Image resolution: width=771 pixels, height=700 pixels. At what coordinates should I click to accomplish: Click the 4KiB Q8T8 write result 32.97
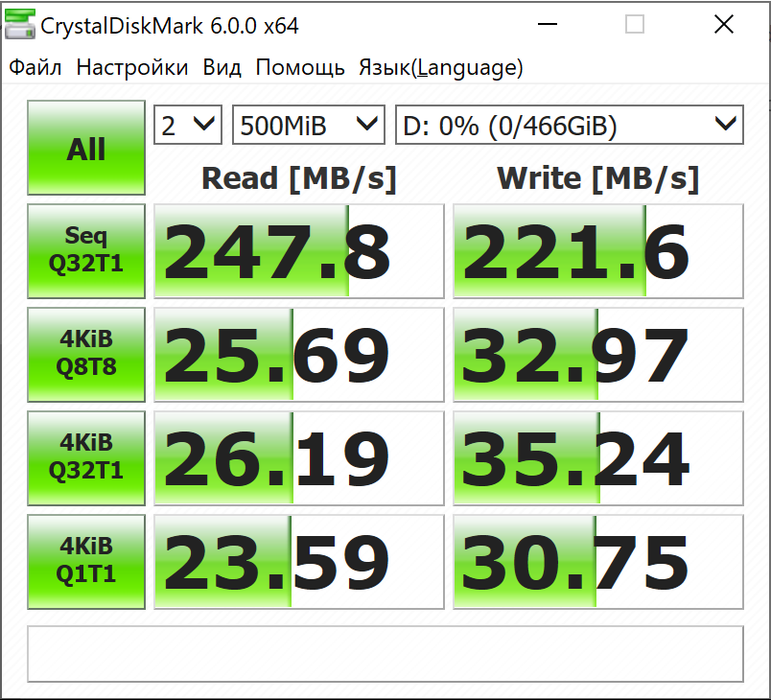[598, 355]
